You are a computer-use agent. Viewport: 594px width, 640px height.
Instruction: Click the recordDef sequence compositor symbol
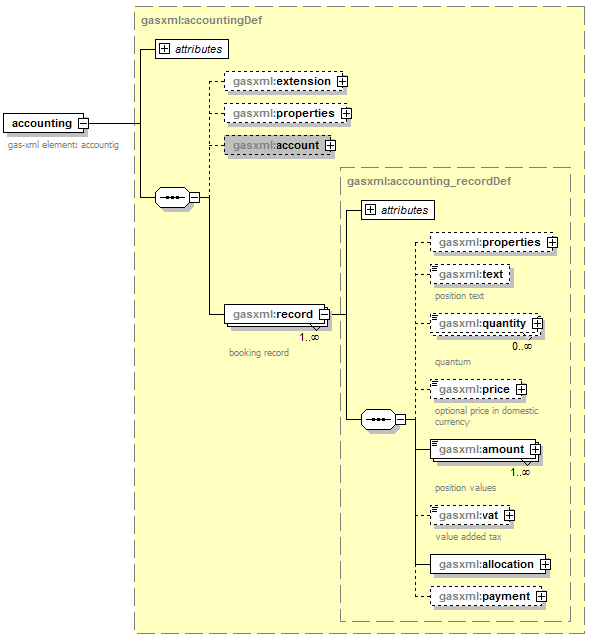(x=378, y=419)
